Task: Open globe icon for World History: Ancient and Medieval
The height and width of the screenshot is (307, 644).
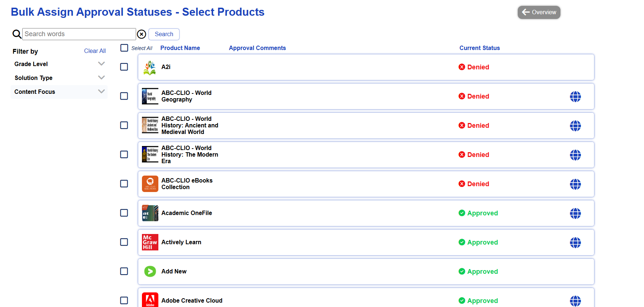Action: pyautogui.click(x=575, y=126)
